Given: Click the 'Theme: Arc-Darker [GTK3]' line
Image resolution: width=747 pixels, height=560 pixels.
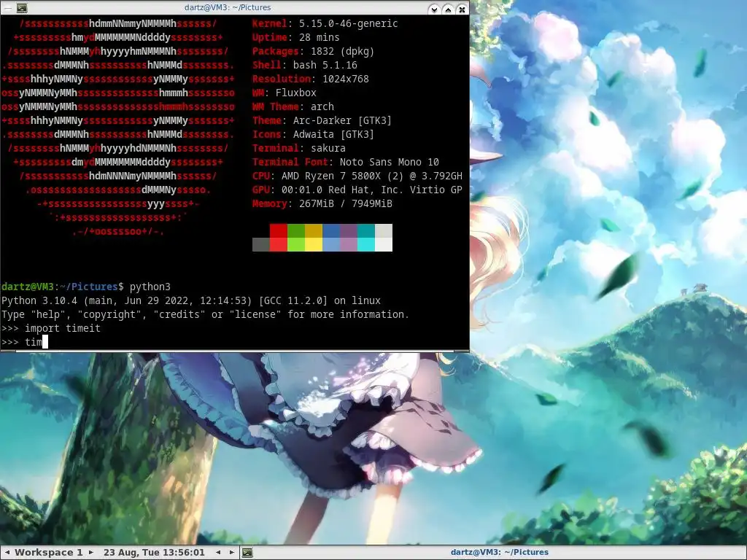Looking at the screenshot, I should [322, 120].
